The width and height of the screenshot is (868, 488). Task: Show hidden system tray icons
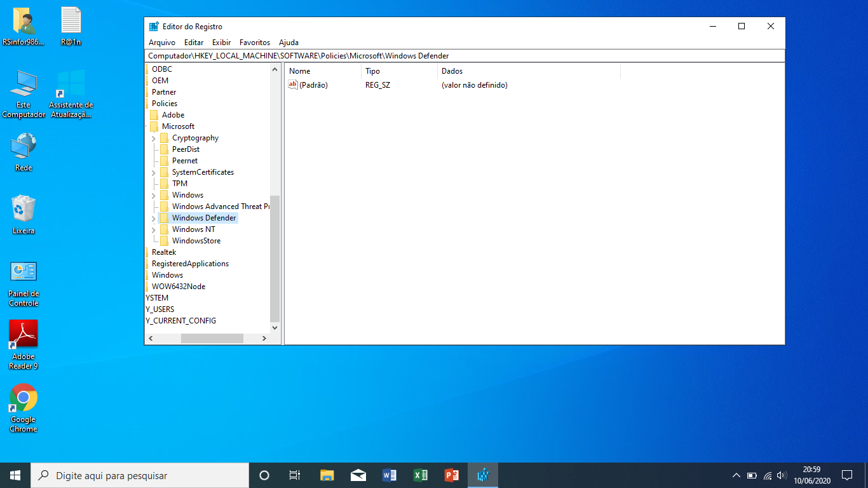(x=736, y=475)
